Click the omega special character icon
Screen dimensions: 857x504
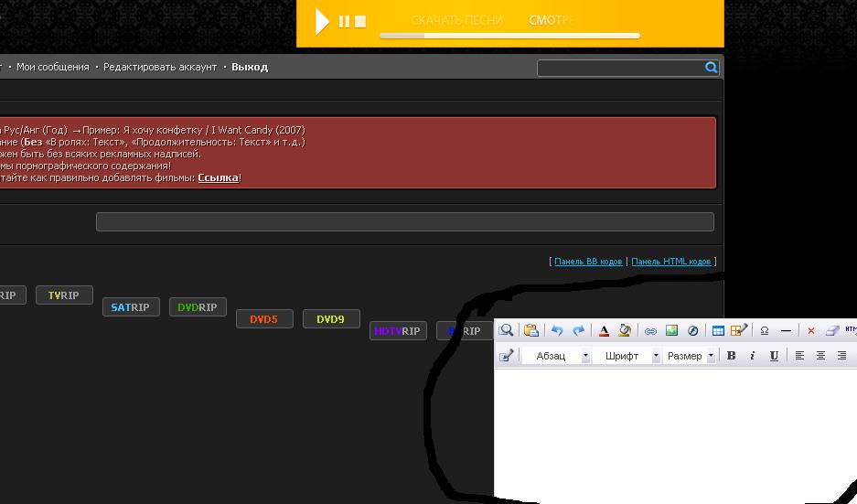(x=765, y=331)
